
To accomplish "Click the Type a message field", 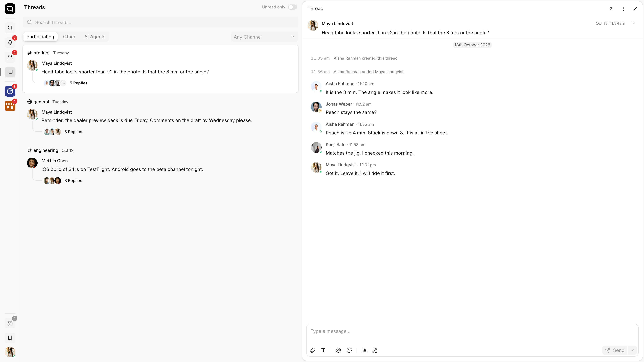I will point(472,331).
